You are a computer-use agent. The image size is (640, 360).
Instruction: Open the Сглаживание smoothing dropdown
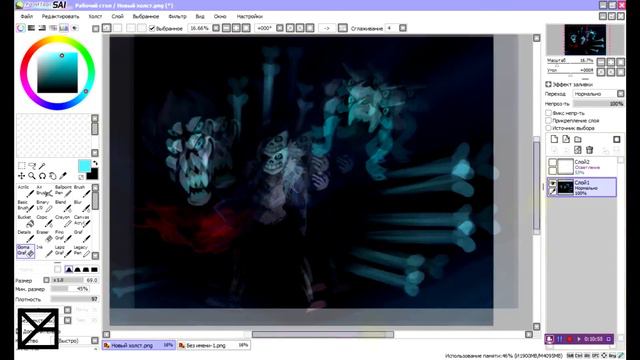coord(402,28)
